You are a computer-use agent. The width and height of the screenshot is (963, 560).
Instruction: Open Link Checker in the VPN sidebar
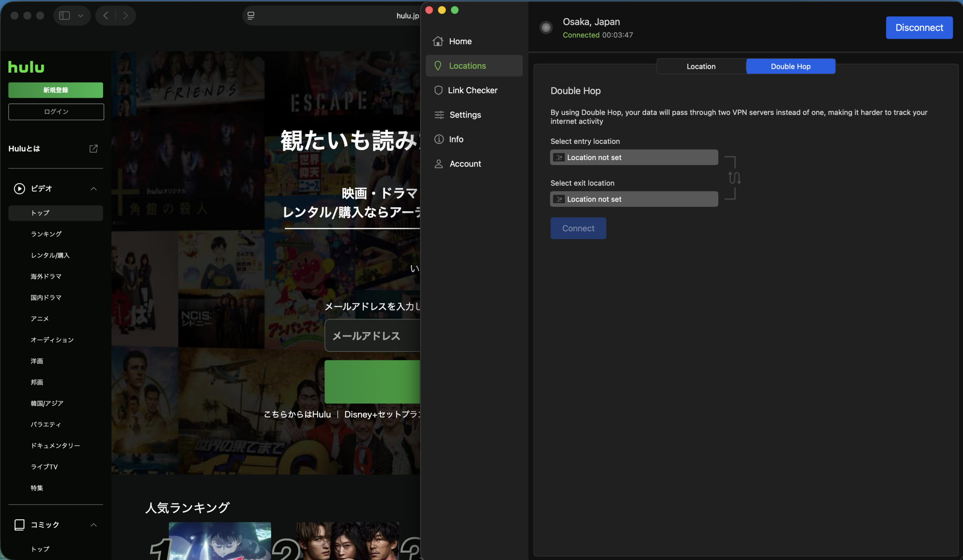point(474,90)
